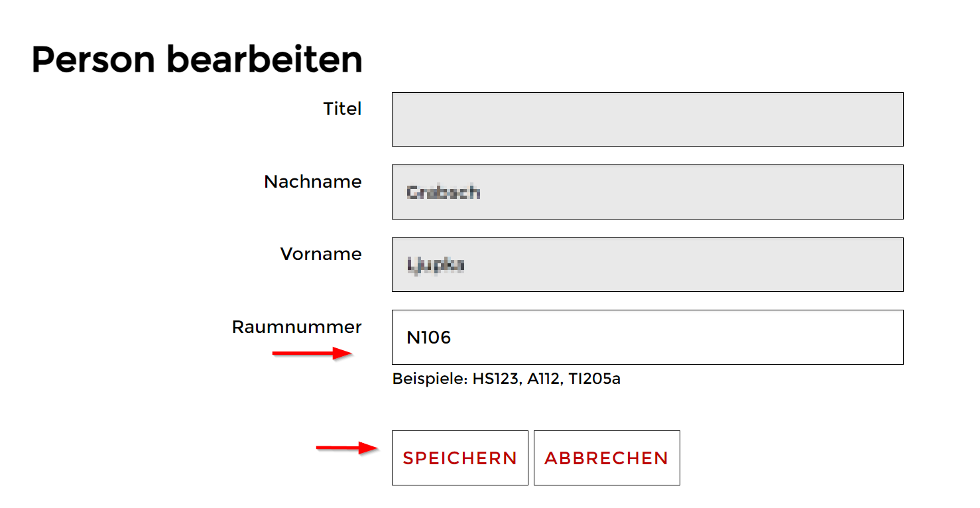Click the Nachname field label
The image size is (980, 508).
pyautogui.click(x=313, y=182)
